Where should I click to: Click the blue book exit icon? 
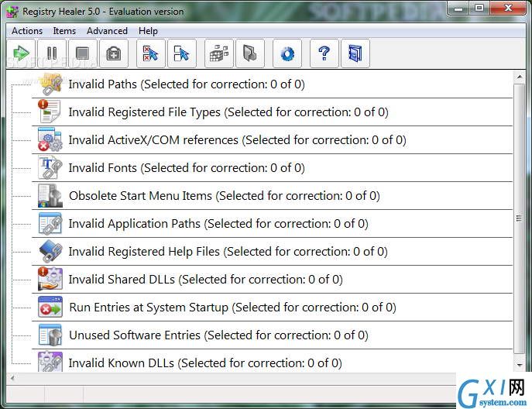(355, 53)
